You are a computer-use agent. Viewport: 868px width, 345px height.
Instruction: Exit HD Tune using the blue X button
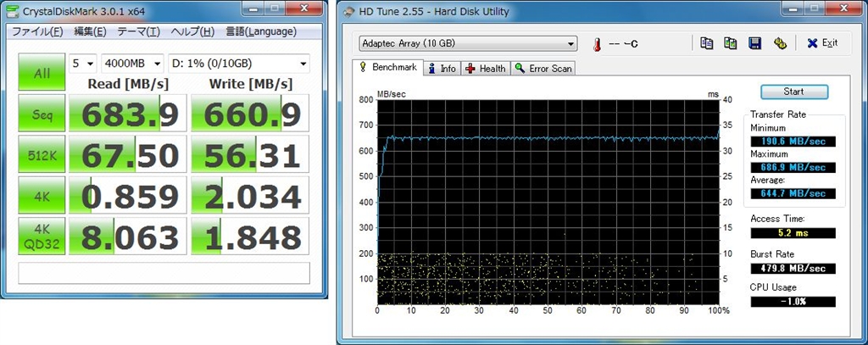(x=821, y=43)
